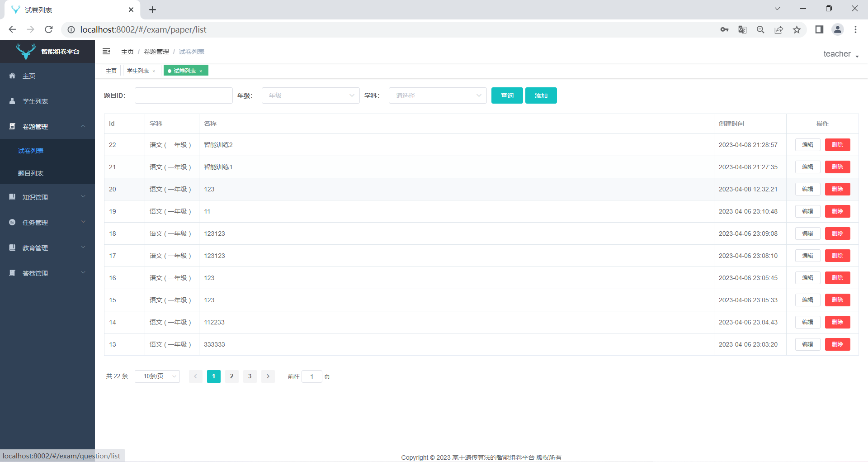Screen dimensions: 868x462
Task: Go to next page with the right arrow
Action: (268, 376)
